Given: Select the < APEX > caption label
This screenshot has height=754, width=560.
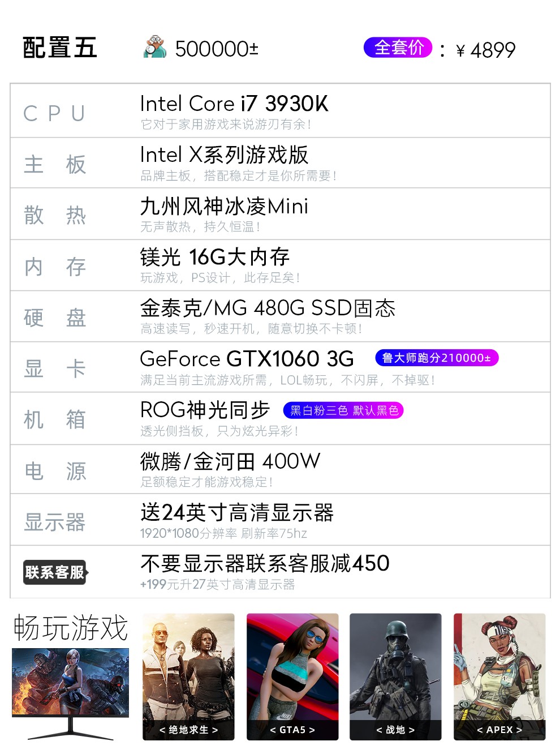Looking at the screenshot, I should click(499, 730).
